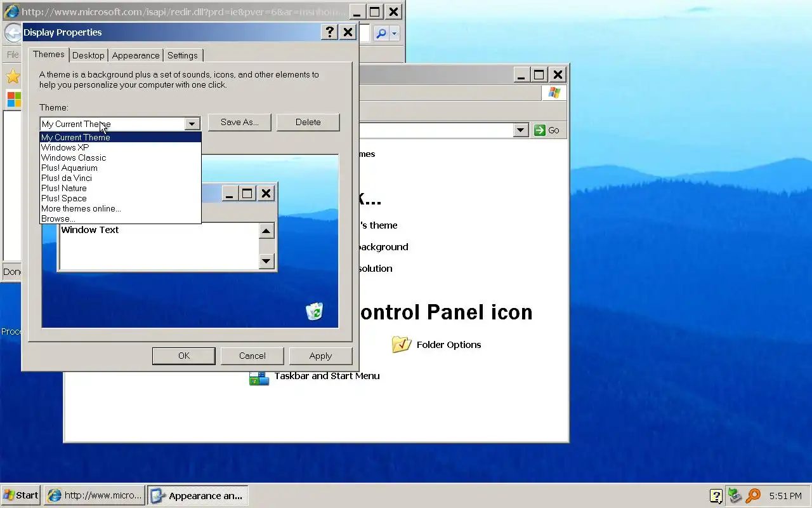Click the network hardware tray icon
This screenshot has width=812, height=508.
point(735,495)
